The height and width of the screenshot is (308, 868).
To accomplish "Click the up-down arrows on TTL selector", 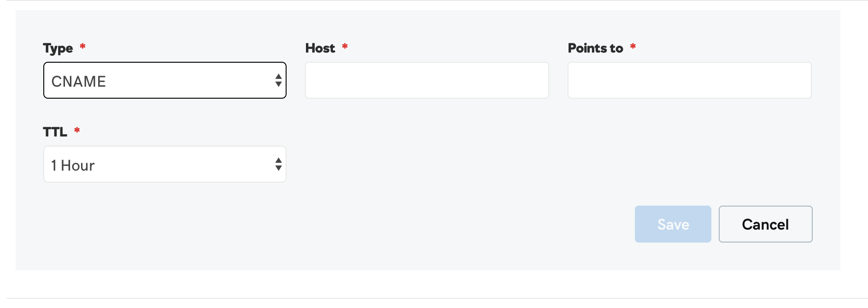I will [x=278, y=164].
